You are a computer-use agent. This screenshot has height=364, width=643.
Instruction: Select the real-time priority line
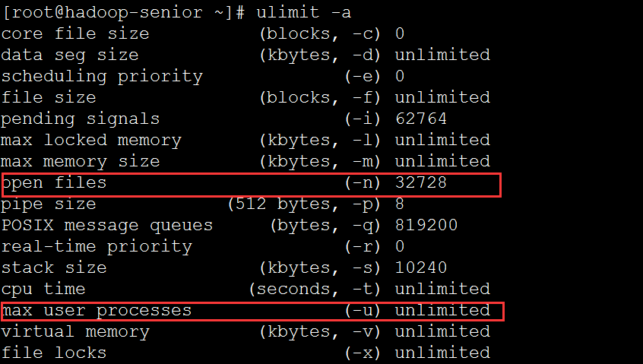pyautogui.click(x=203, y=247)
